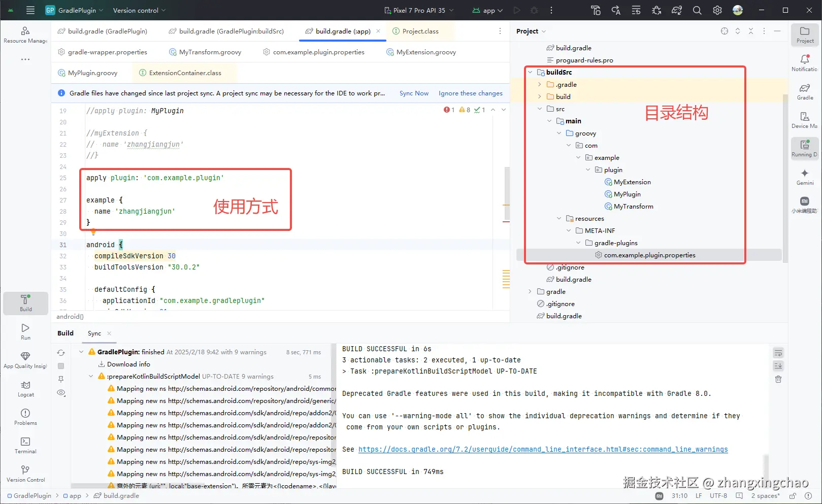Expand all items in Project panel

738,31
